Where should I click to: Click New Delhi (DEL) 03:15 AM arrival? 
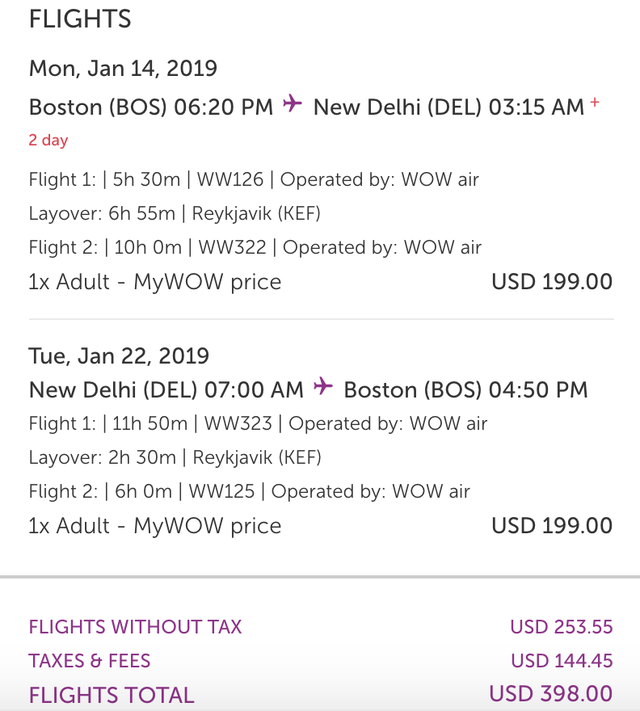[448, 107]
